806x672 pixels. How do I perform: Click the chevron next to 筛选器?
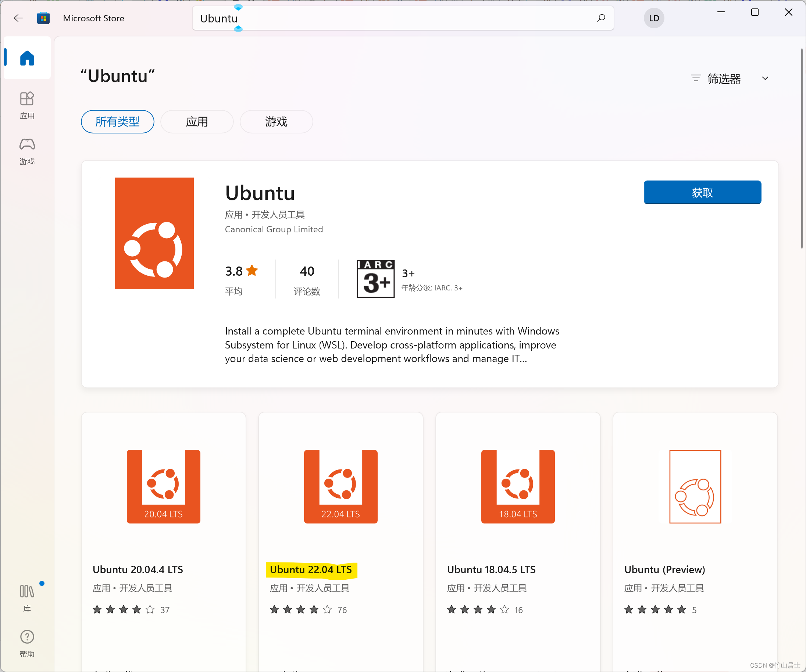765,79
